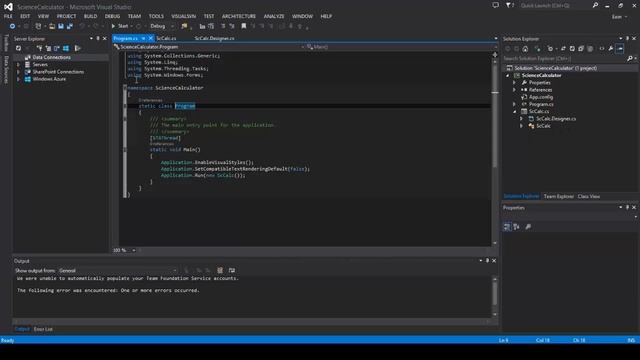Click the Home icon in Solution Explorer

click(x=525, y=49)
